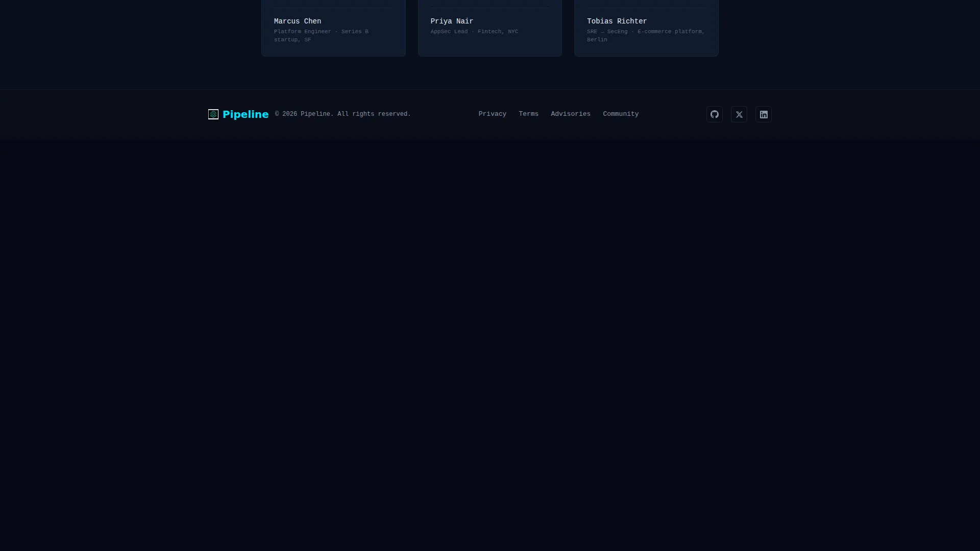The height and width of the screenshot is (551, 980).
Task: Open the Advisories footer link
Action: click(x=570, y=114)
